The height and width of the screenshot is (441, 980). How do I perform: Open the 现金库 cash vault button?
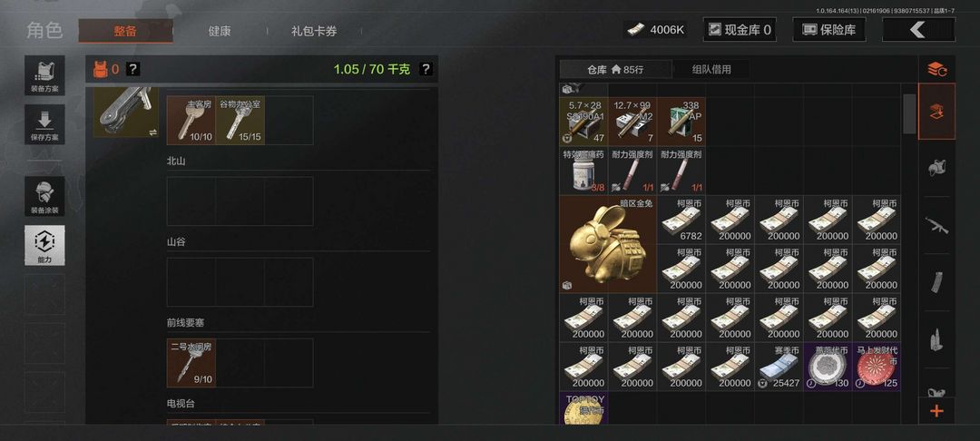point(740,29)
